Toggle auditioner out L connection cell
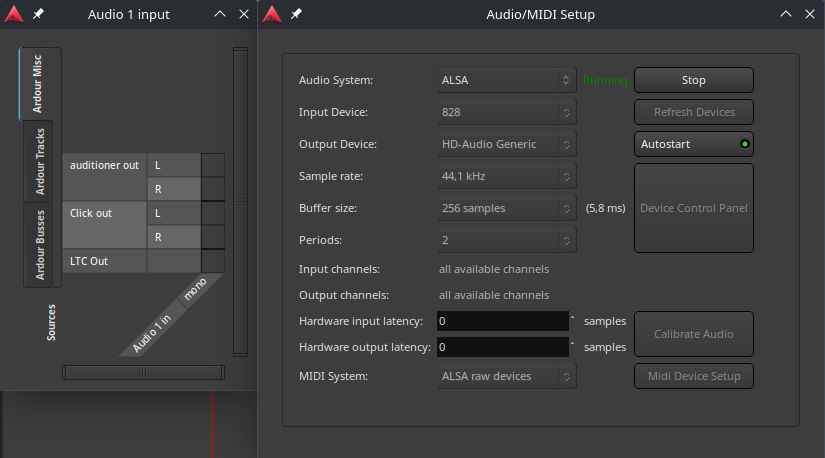The height and width of the screenshot is (458, 825). coord(213,165)
